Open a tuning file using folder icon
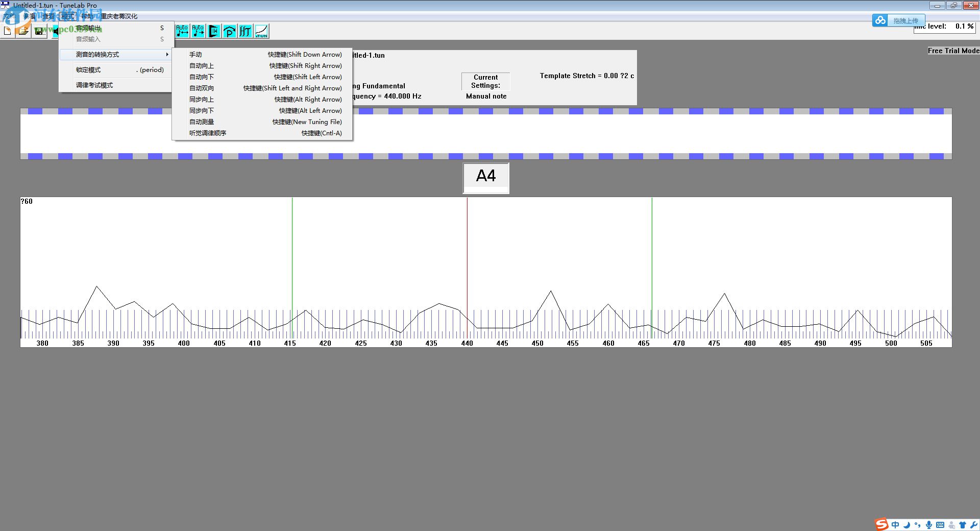980x531 pixels. [23, 31]
